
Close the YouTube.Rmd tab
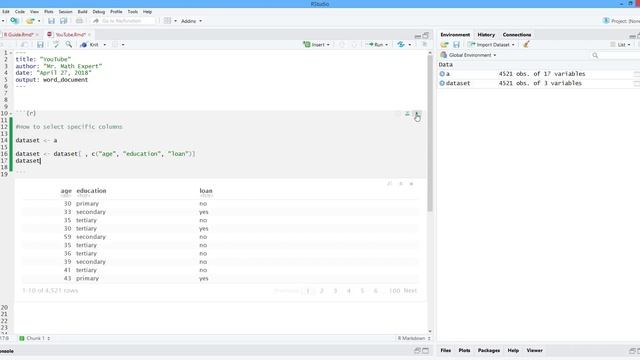click(x=89, y=35)
